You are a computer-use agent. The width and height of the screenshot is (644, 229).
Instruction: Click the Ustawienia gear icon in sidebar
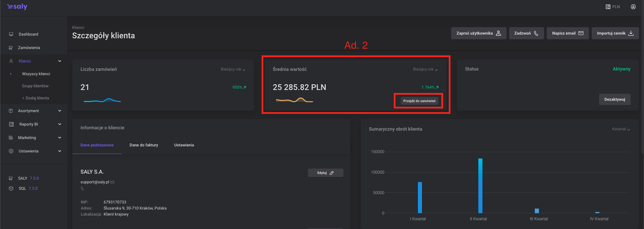(x=11, y=151)
